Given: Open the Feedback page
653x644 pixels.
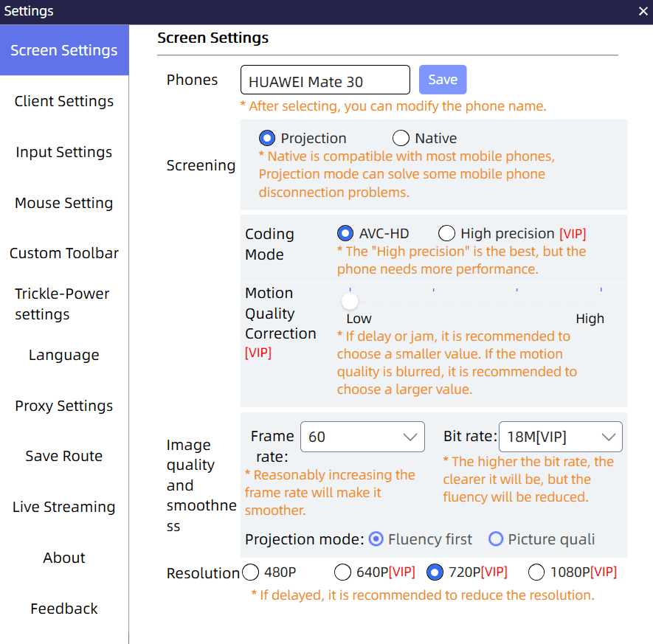Looking at the screenshot, I should coord(64,609).
